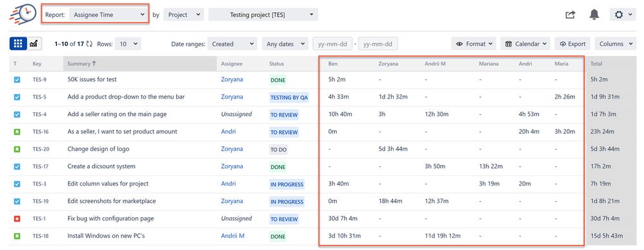
Task: Open the Format menu
Action: pyautogui.click(x=474, y=44)
